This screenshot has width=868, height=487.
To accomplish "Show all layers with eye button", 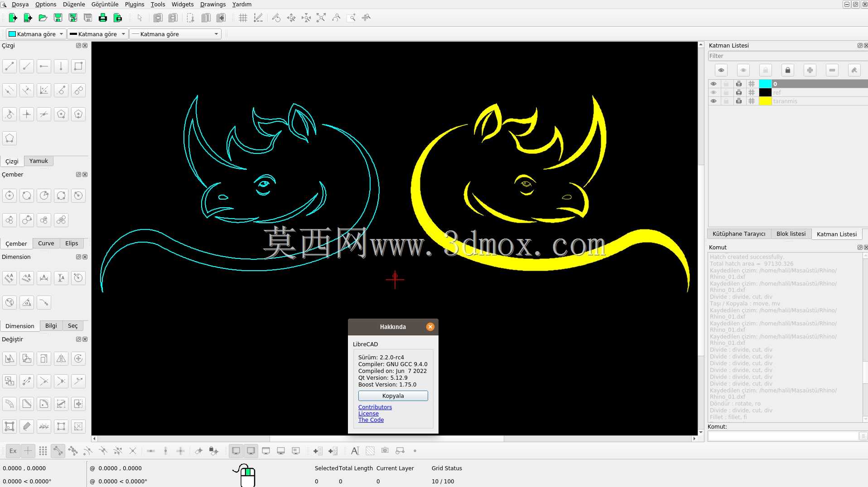I will pyautogui.click(x=721, y=70).
